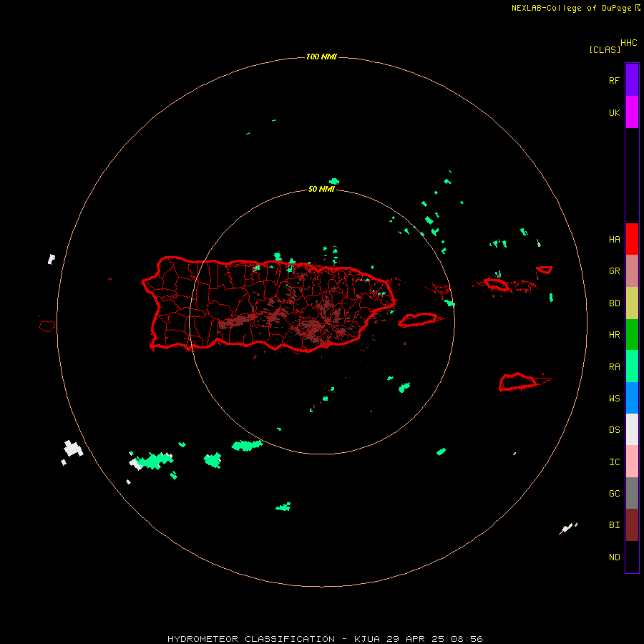Viewport: 644px width, 644px height.
Task: Click the '50 NMI' range ring label
Action: click(x=321, y=189)
